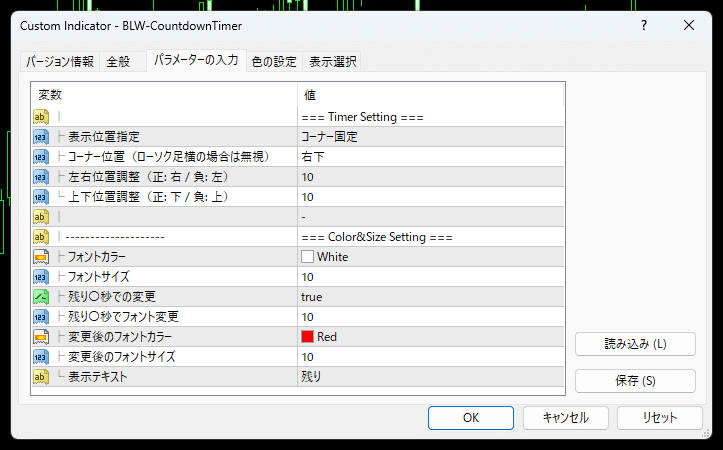The width and height of the screenshot is (723, 450).
Task: Click the integer icon beside 変更後のフォントサイズ
Action: (x=41, y=357)
